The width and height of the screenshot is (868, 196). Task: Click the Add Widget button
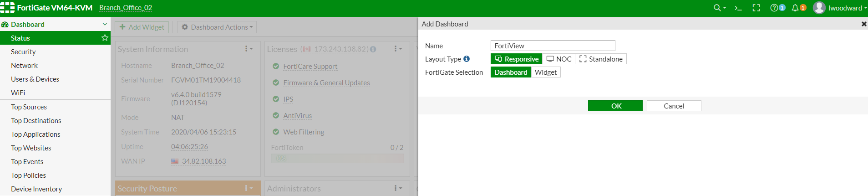point(142,27)
